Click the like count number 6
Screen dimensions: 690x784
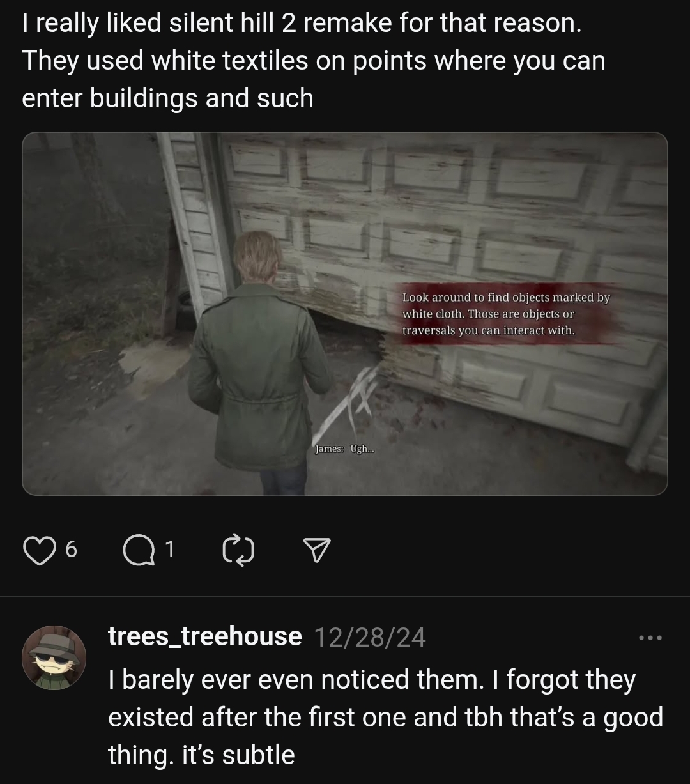(x=71, y=549)
